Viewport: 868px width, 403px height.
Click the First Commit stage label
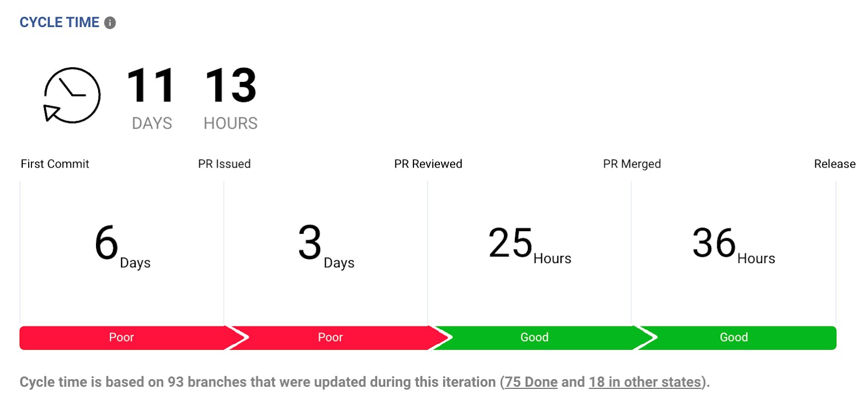pos(55,164)
